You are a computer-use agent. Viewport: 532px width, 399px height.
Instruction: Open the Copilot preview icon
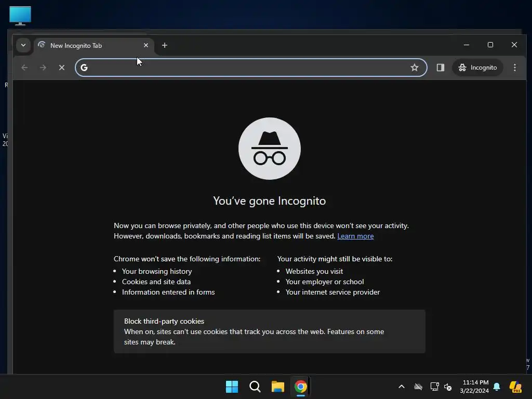pyautogui.click(x=515, y=387)
